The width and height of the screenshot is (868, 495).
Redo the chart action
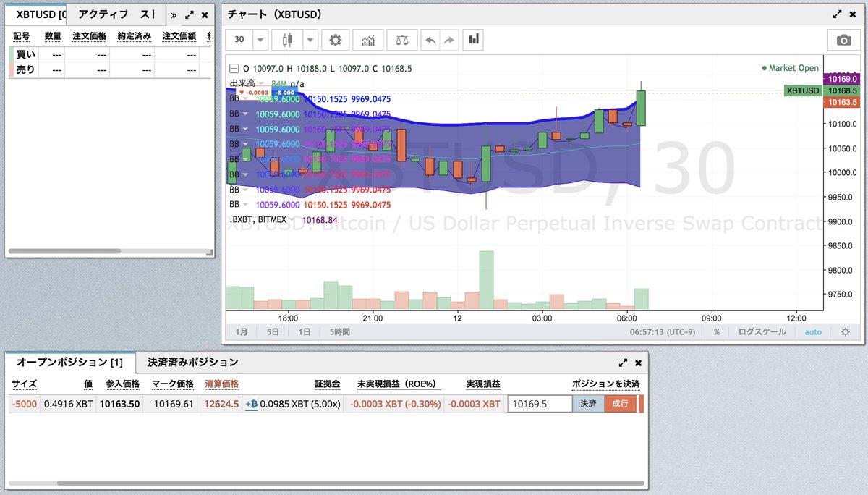(451, 40)
